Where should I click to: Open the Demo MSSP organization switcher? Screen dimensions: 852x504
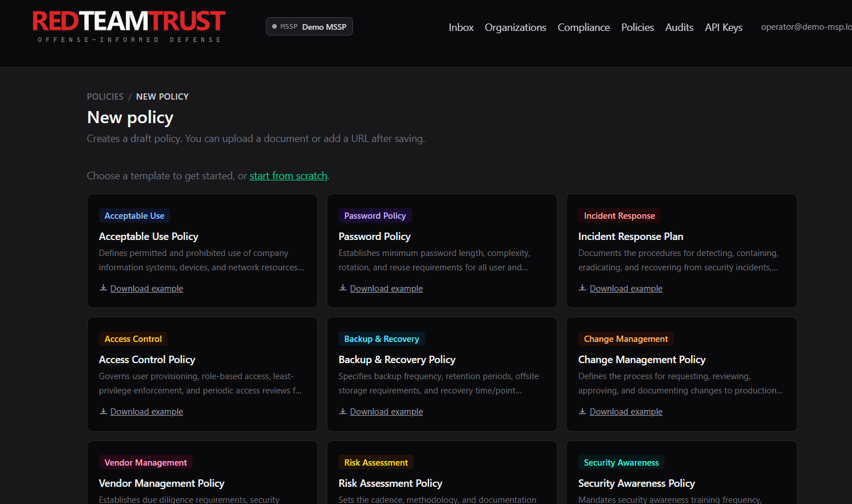tap(309, 26)
